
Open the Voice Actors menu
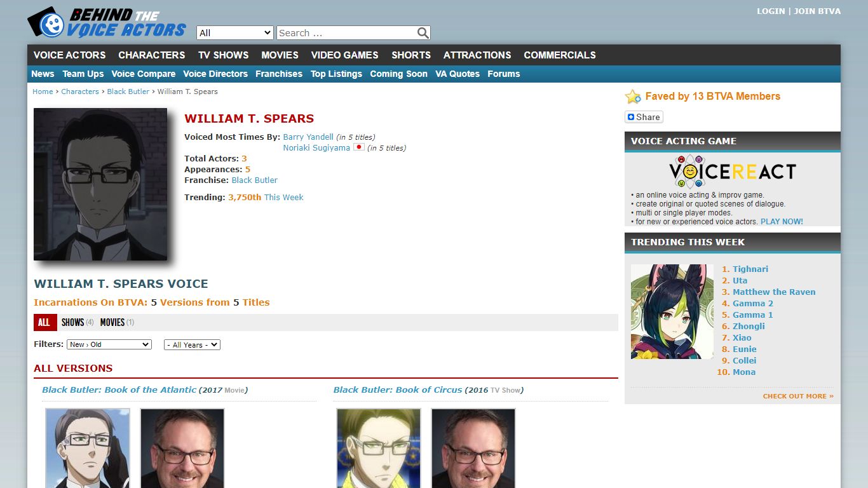pos(70,55)
